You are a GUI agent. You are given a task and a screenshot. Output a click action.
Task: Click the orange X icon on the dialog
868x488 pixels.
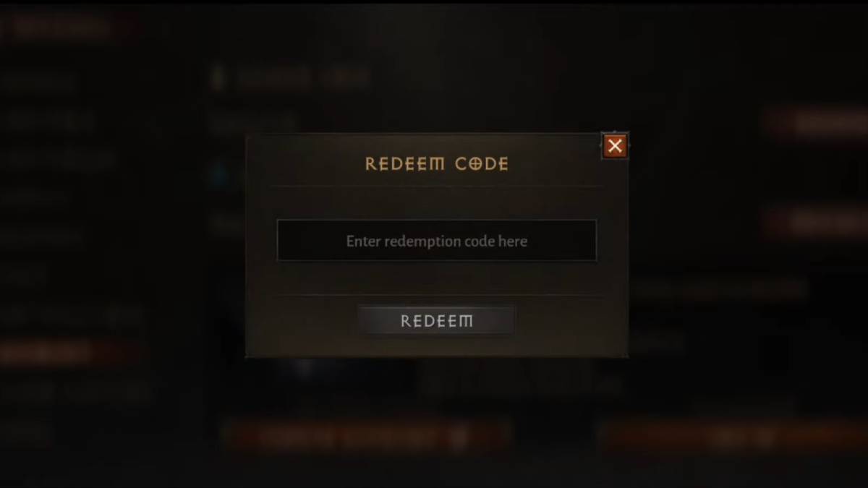click(x=615, y=147)
